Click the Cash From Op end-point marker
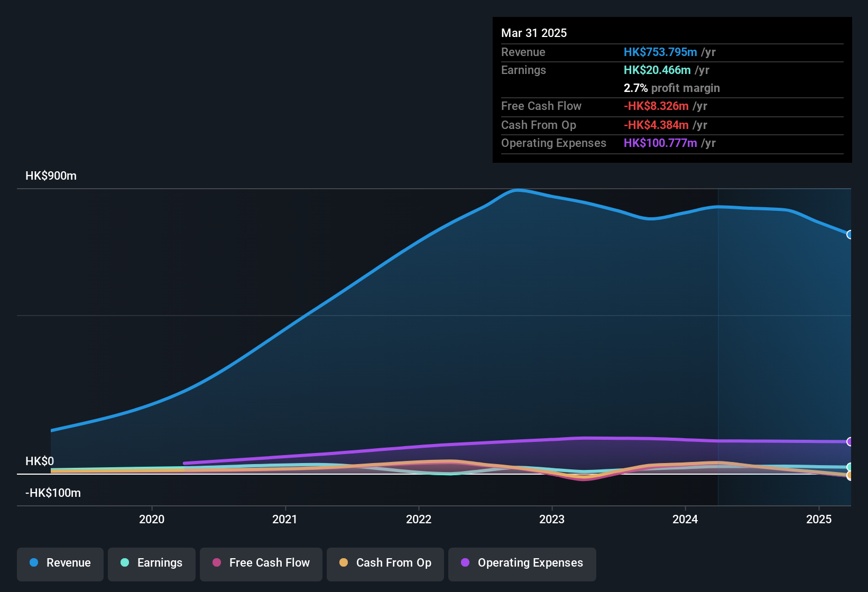Image resolution: width=868 pixels, height=592 pixels. (849, 476)
